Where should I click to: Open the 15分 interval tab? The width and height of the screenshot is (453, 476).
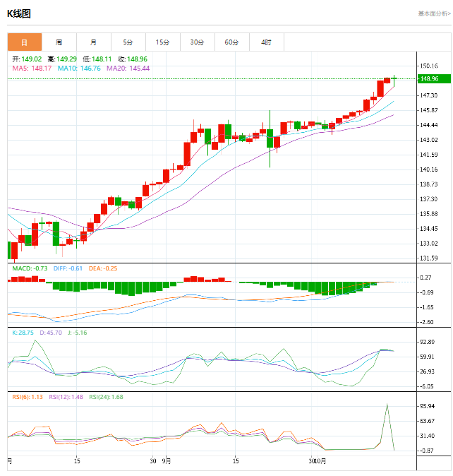click(x=163, y=42)
